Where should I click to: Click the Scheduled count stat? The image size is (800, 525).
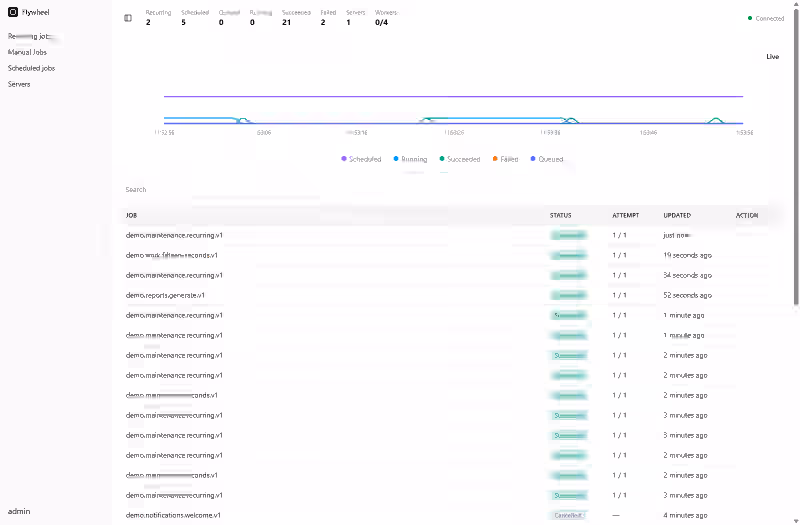pos(195,17)
